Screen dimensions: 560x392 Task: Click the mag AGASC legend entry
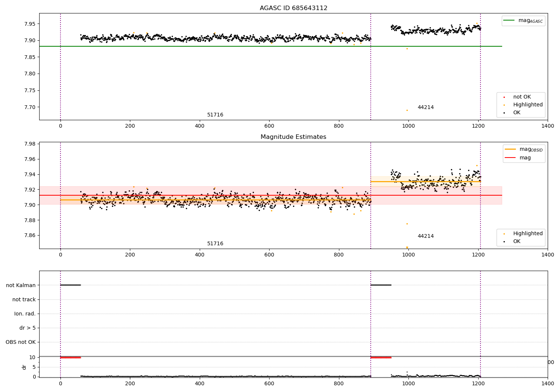click(x=523, y=21)
